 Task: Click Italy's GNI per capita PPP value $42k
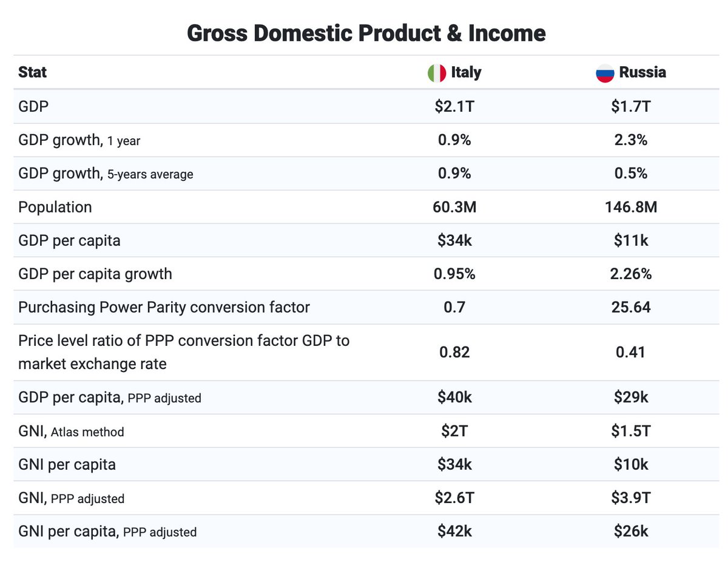pyautogui.click(x=454, y=532)
